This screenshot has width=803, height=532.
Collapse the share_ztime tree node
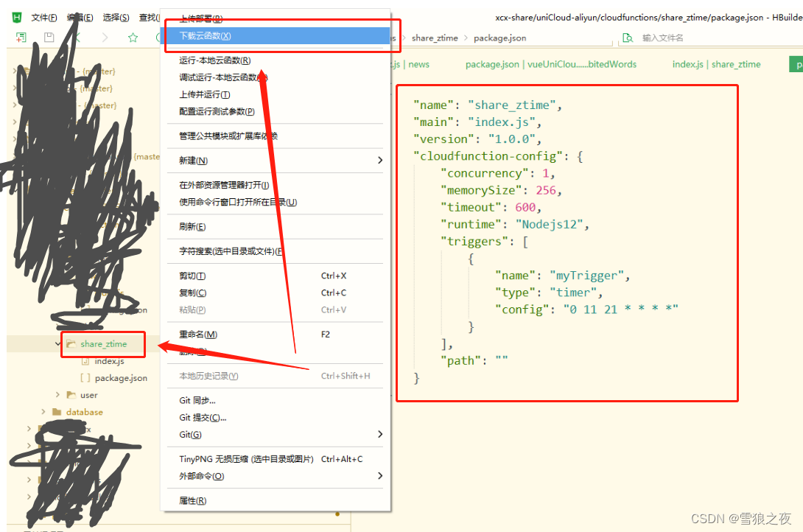pyautogui.click(x=57, y=343)
